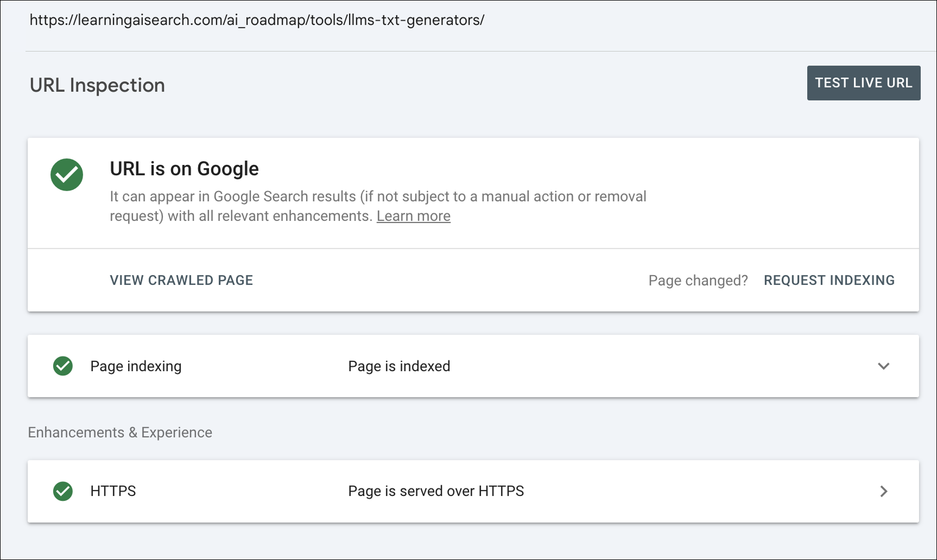Screen dimensions: 937x560
Task: Click REQUEST INDEXING
Action: pyautogui.click(x=829, y=280)
